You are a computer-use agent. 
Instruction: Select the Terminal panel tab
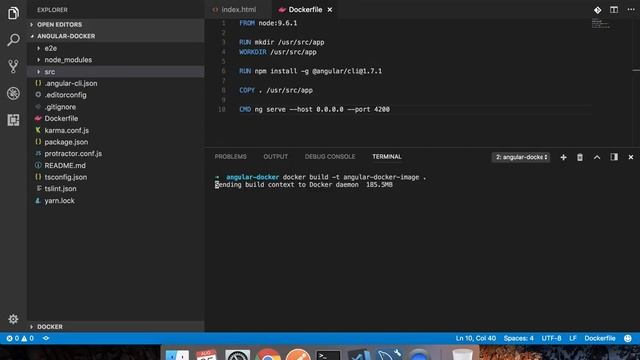coord(387,157)
